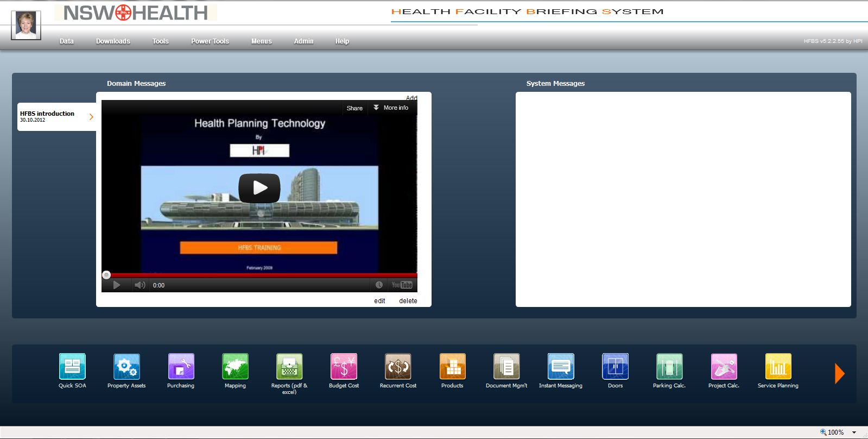The height and width of the screenshot is (439, 868).
Task: Click edit under the video message
Action: 379,301
